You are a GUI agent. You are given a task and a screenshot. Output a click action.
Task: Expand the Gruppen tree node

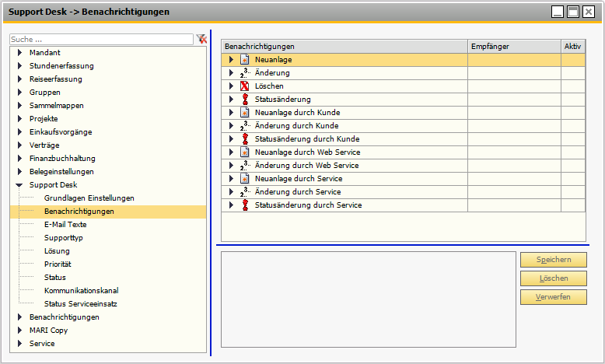click(x=19, y=93)
